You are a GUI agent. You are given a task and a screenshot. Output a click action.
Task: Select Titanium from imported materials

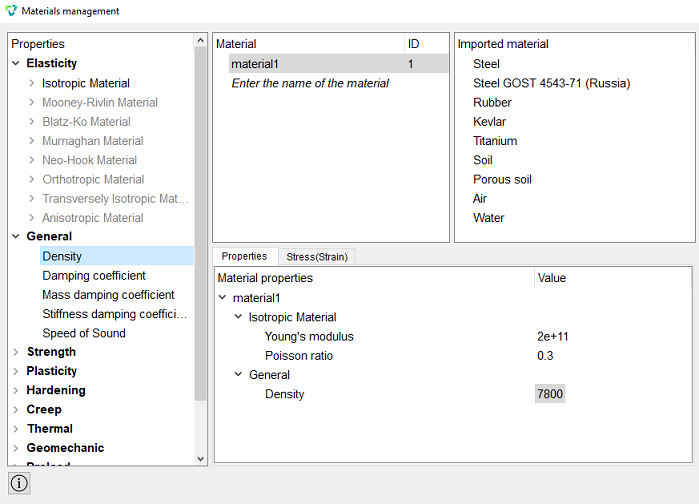[495, 141]
